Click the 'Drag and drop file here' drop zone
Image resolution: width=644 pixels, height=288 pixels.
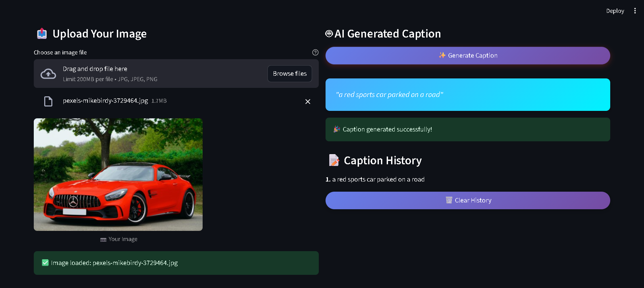click(x=176, y=74)
